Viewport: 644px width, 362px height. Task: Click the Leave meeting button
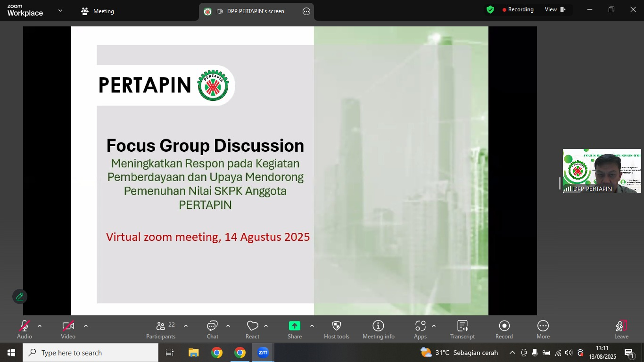pyautogui.click(x=621, y=329)
